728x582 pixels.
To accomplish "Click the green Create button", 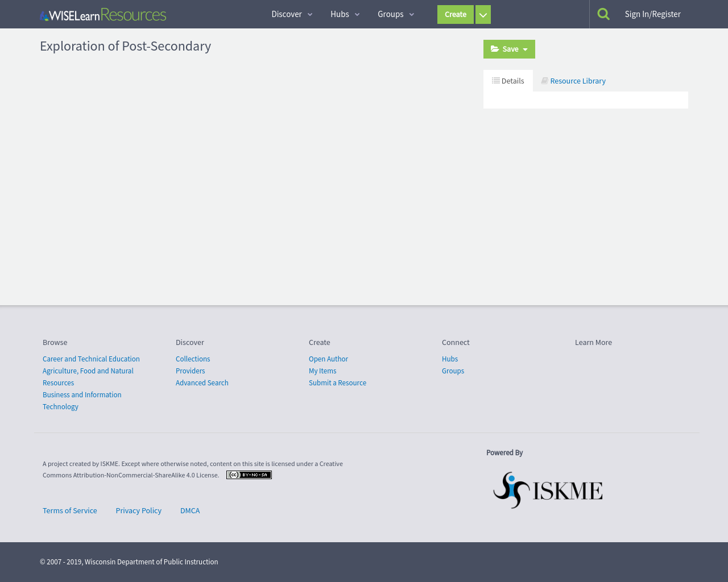I will (x=455, y=14).
